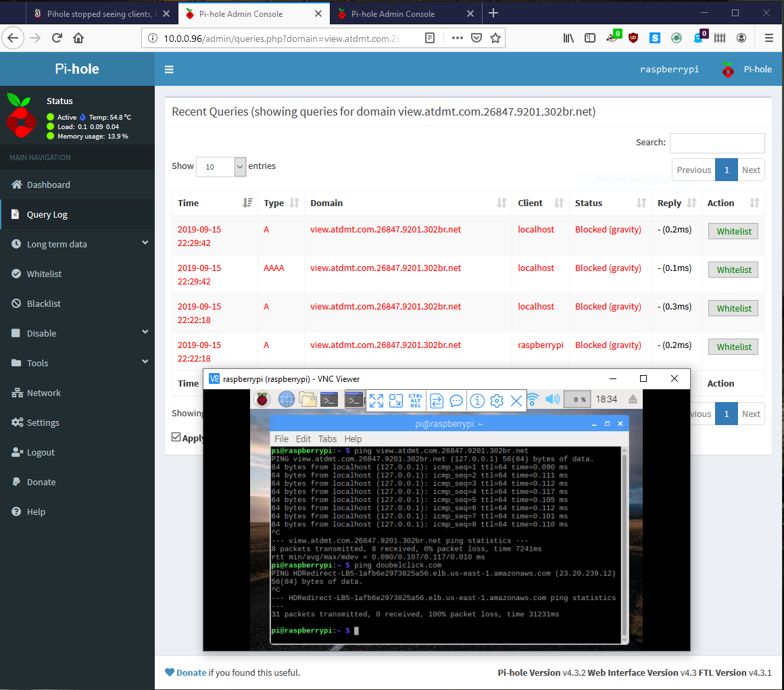Open VNC chat bubble icon
The image size is (784, 690).
(456, 401)
